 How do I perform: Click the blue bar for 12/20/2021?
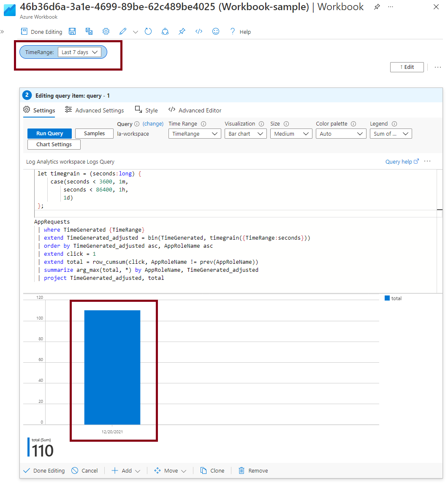click(x=112, y=367)
